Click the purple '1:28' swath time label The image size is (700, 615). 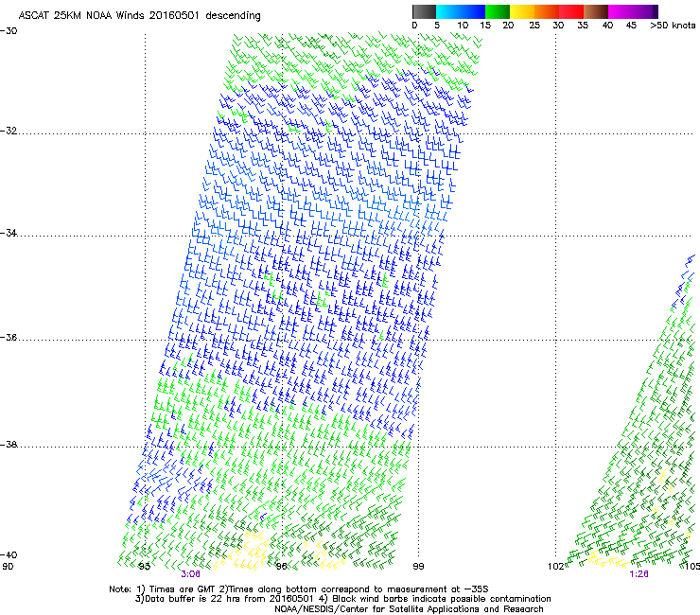coord(639,574)
